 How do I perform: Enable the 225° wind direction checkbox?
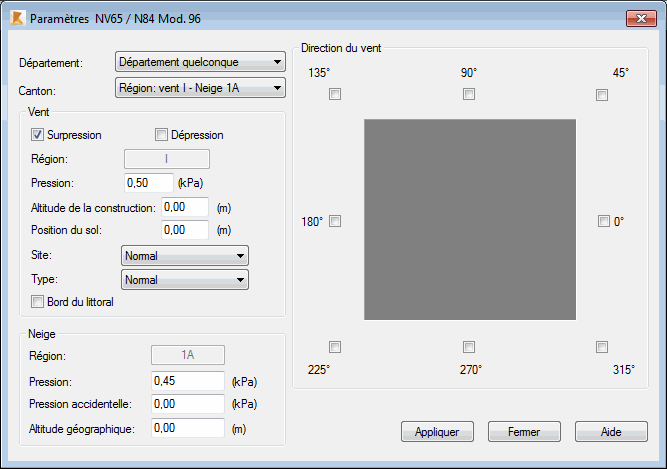click(335, 347)
